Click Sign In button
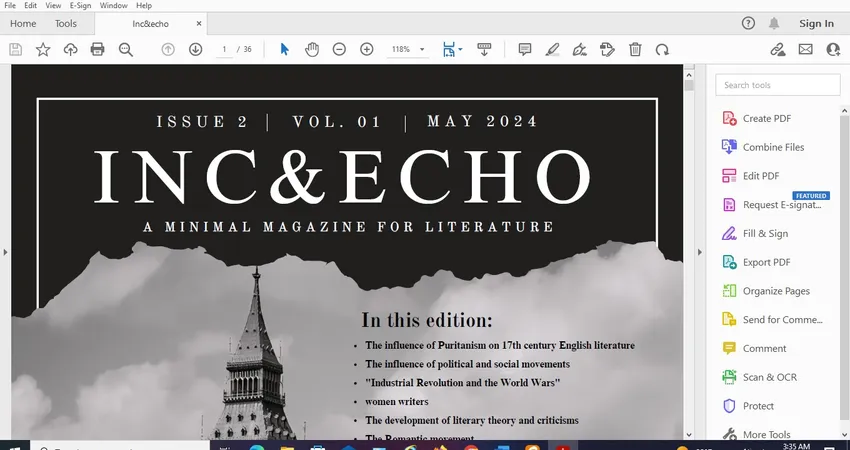Image resolution: width=850 pixels, height=450 pixels. click(816, 23)
